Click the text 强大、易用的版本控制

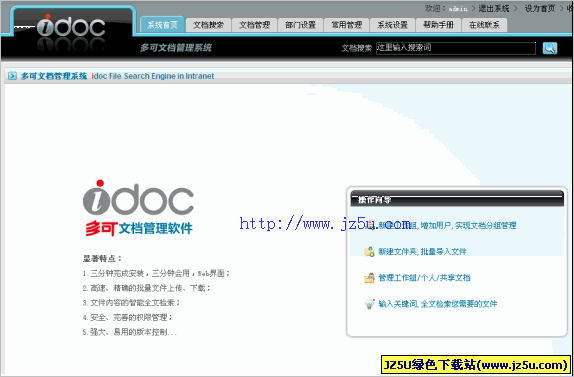pyautogui.click(x=129, y=332)
